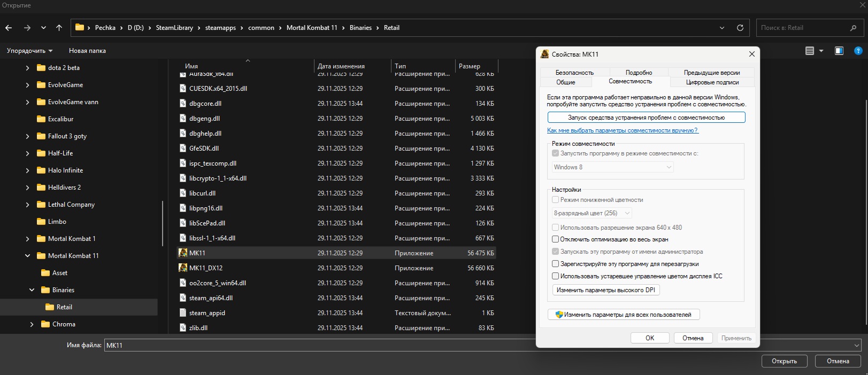Expand the Lethal Company folder
Image resolution: width=868 pixels, height=375 pixels.
tap(27, 205)
